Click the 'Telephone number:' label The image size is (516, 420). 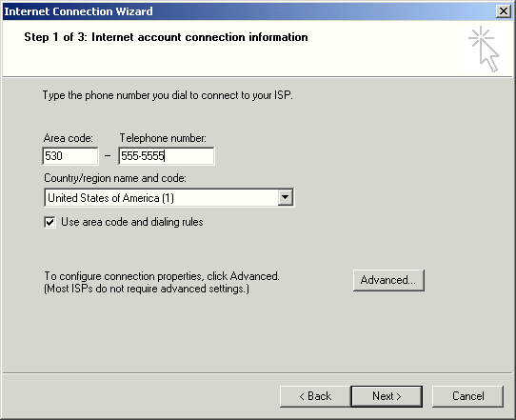(163, 138)
